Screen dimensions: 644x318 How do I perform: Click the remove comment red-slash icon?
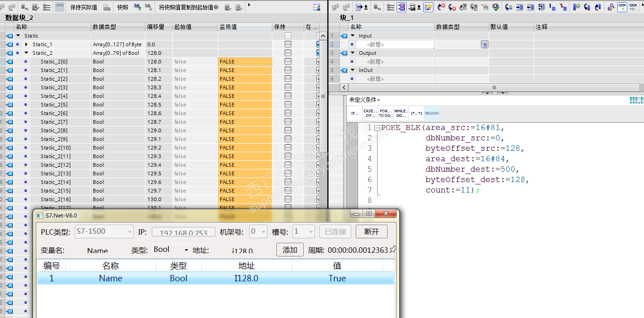click(x=563, y=7)
